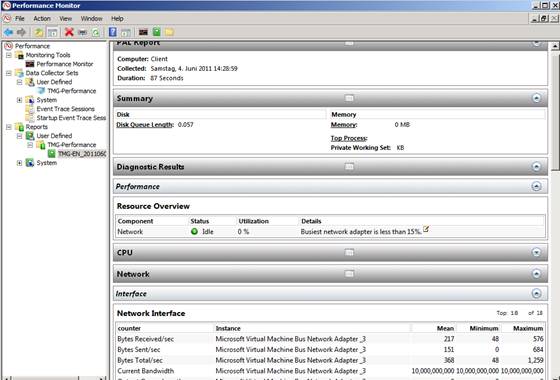Collapse TMG-Performance under Reports
This screenshot has height=380, width=560.
coord(30,145)
